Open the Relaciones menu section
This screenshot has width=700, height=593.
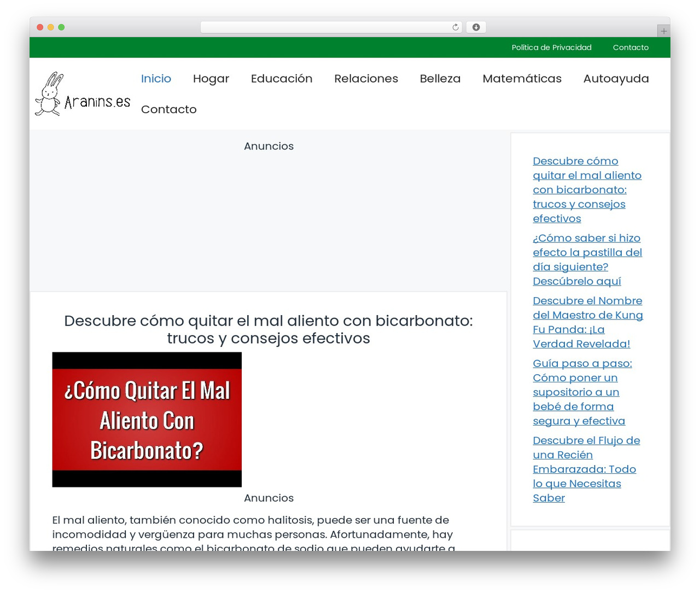tap(366, 79)
